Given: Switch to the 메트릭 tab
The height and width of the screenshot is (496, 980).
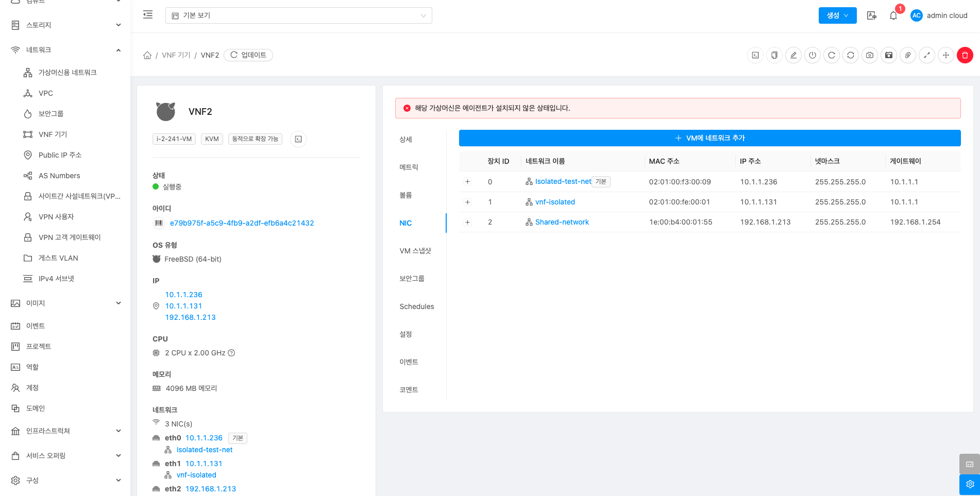Looking at the screenshot, I should [x=409, y=167].
